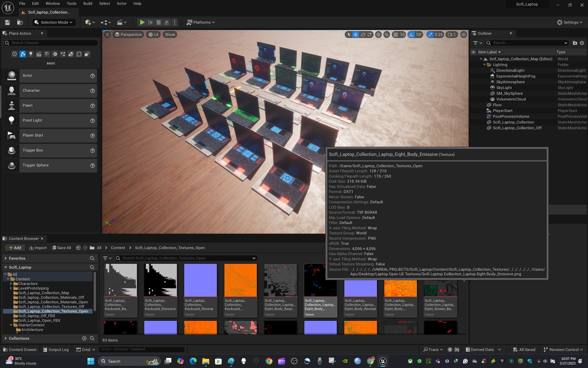
Task: Click the Search Classes field
Action: (x=51, y=43)
